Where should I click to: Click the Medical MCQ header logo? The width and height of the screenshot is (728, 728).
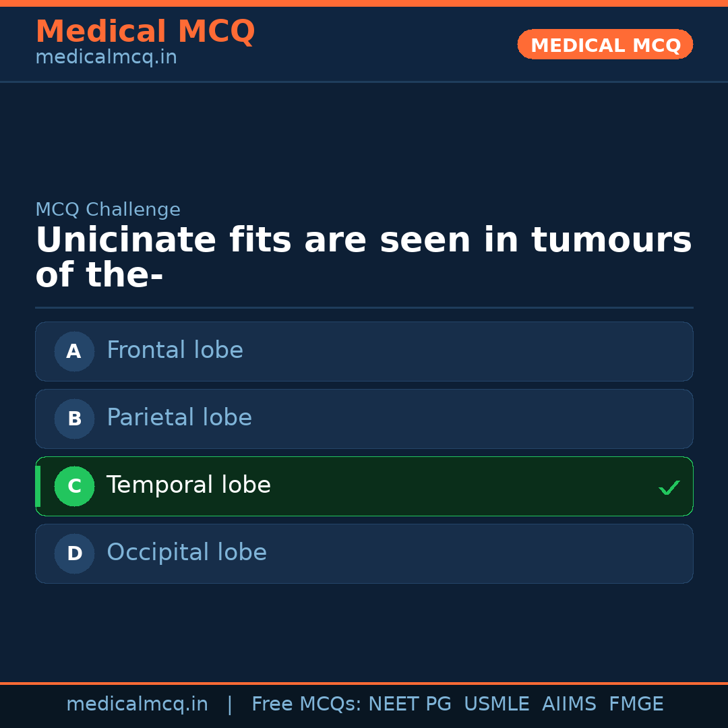pyautogui.click(x=145, y=31)
